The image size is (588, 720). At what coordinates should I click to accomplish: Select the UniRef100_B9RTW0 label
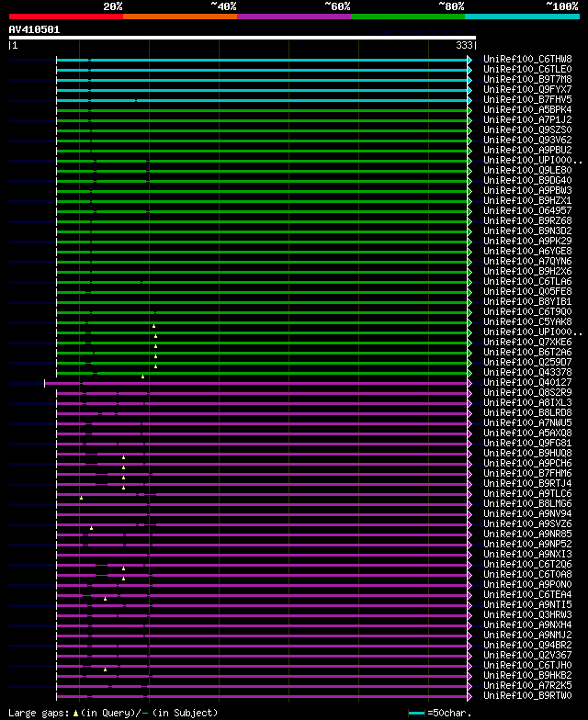pyautogui.click(x=527, y=696)
